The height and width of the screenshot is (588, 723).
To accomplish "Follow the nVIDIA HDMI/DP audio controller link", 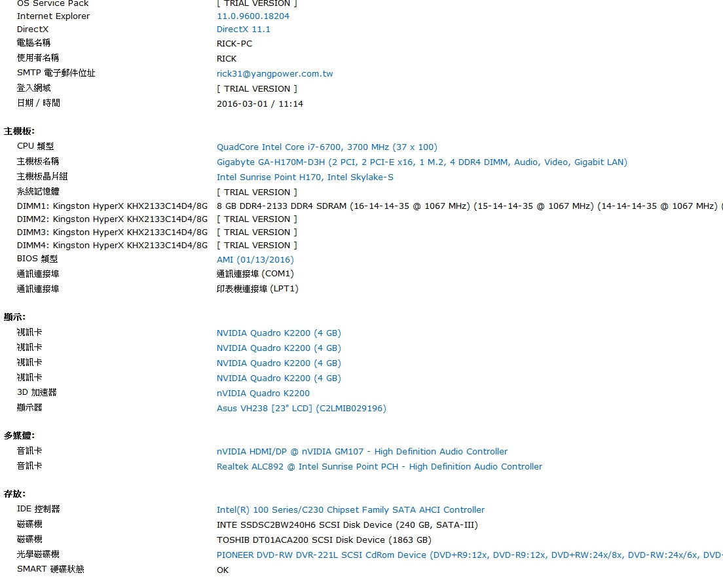I will coord(362,452).
